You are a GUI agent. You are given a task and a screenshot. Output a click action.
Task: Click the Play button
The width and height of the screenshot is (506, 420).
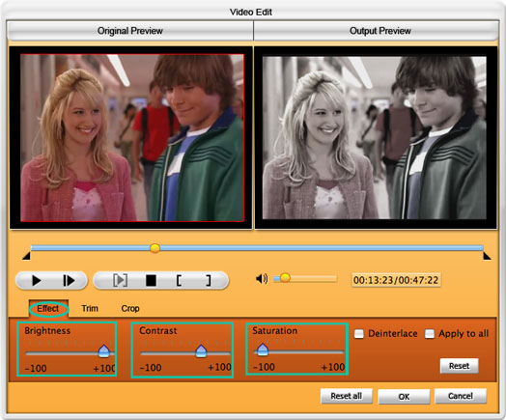(37, 280)
